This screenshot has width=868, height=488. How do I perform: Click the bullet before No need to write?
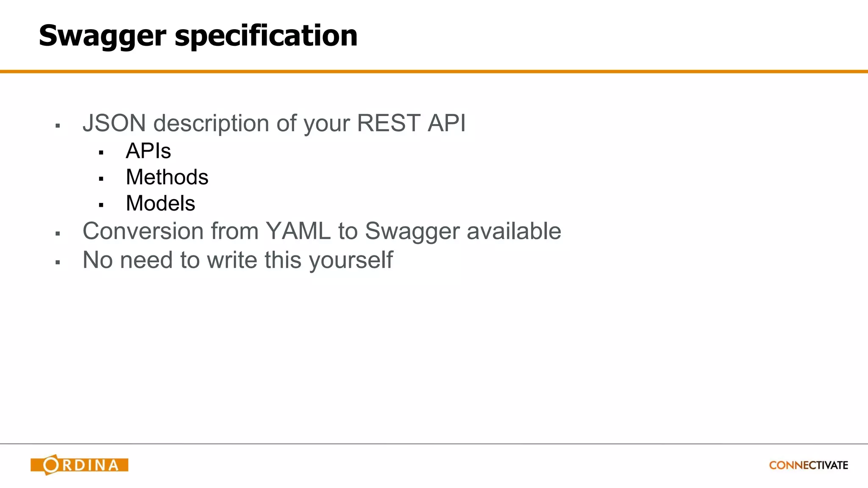pos(58,263)
